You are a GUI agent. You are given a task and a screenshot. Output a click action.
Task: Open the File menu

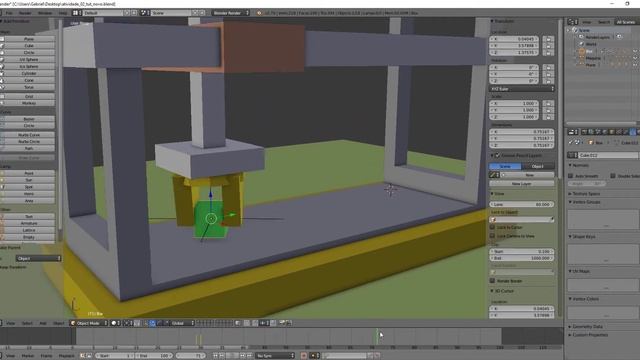point(9,13)
